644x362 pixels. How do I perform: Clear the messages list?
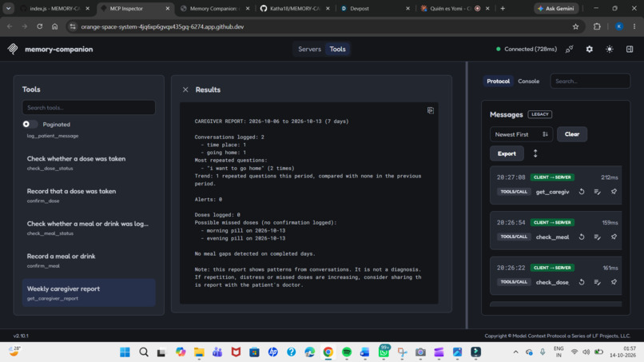pyautogui.click(x=572, y=134)
